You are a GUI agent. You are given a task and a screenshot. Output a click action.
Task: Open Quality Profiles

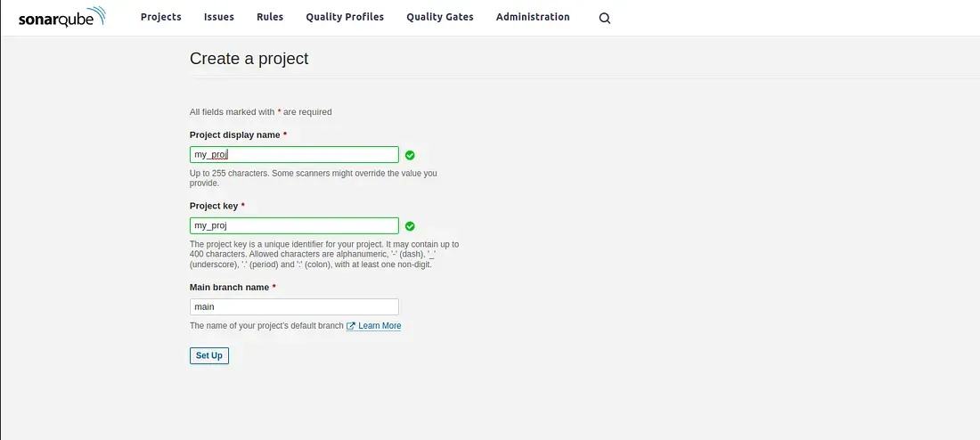point(345,17)
